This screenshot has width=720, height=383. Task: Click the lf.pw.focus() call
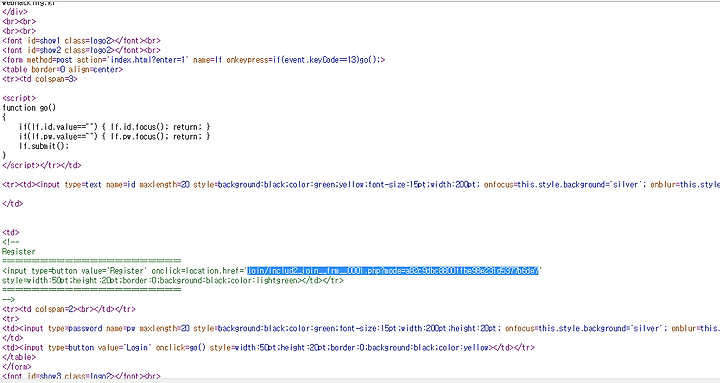[138, 136]
